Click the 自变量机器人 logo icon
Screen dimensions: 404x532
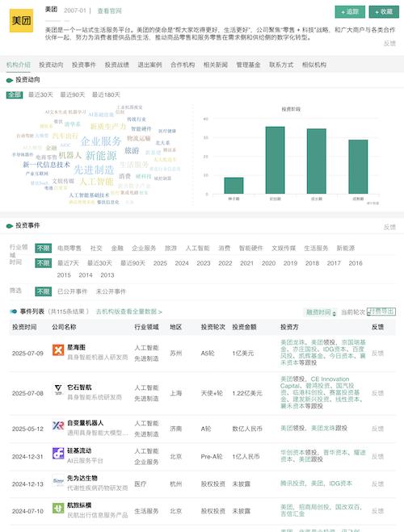click(x=58, y=425)
